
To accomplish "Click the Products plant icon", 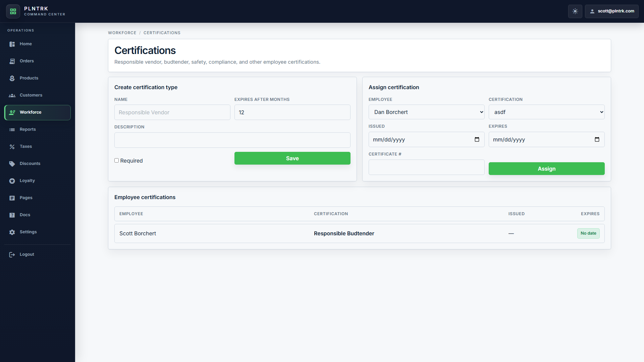I will (x=12, y=78).
